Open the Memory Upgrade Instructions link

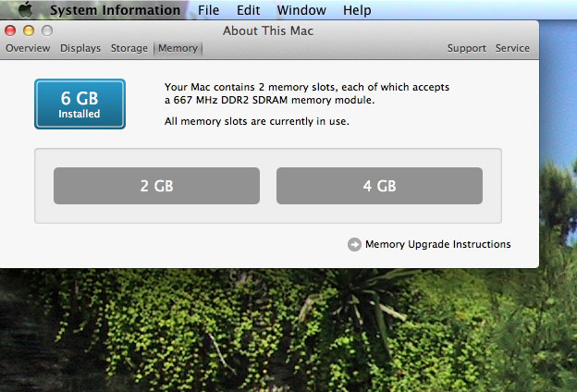tap(437, 244)
